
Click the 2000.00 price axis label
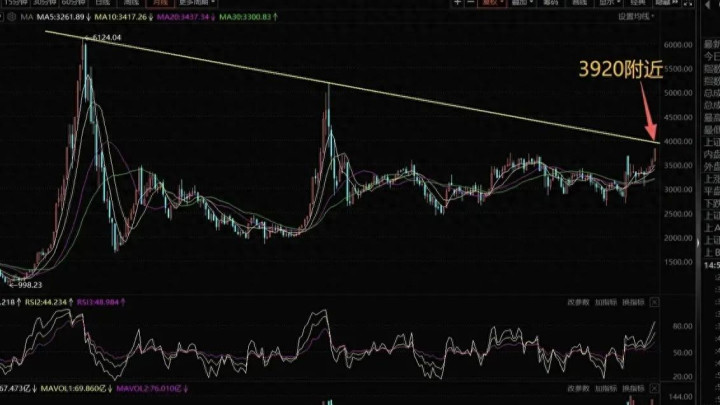[678, 238]
